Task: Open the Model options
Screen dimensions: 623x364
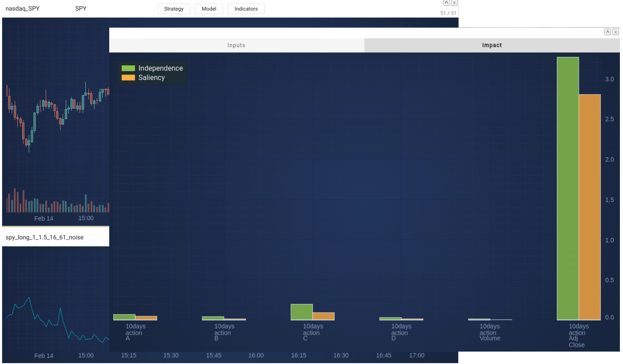Action: [209, 9]
